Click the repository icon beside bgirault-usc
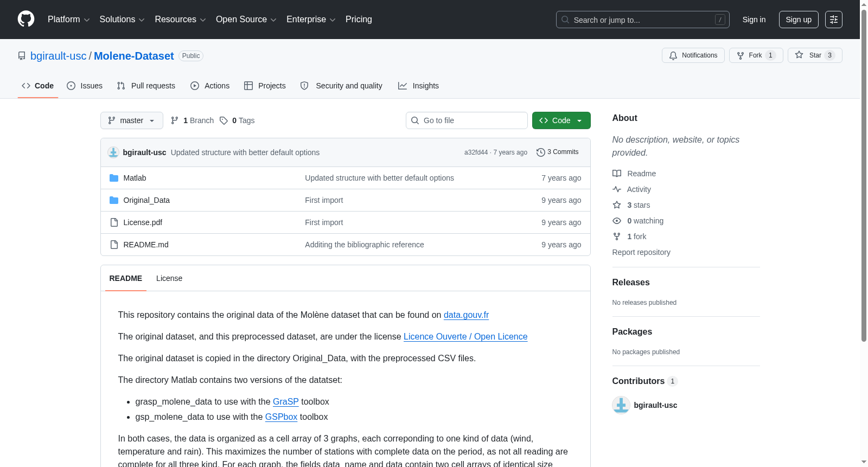Screen dimensions: 868x467 (x=22, y=56)
